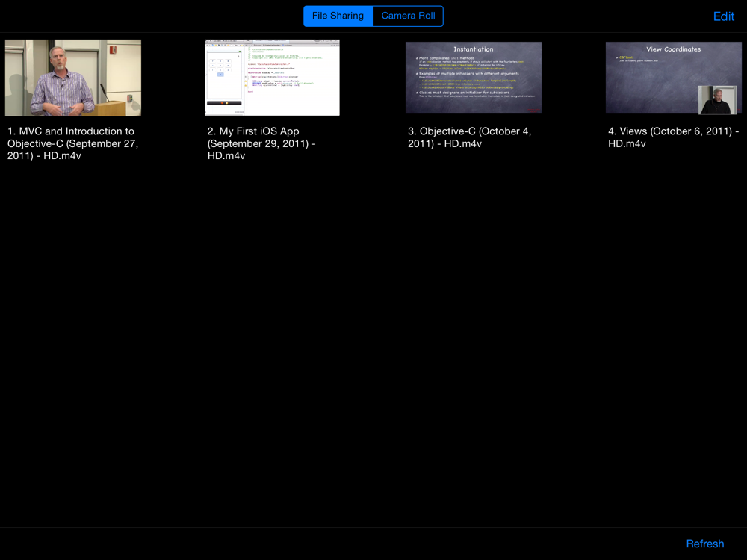Screen dimensions: 747x560
Task: Tap Refresh to reload the list
Action: [x=704, y=544]
